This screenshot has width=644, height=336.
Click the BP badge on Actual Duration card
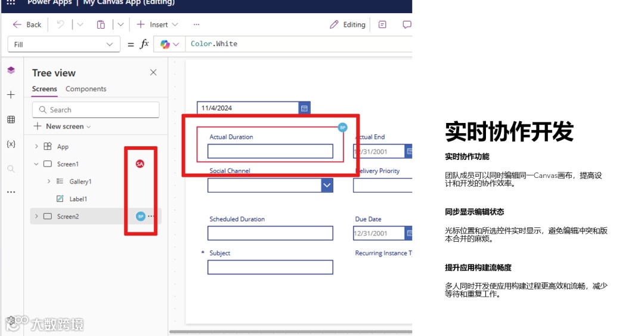pyautogui.click(x=342, y=128)
